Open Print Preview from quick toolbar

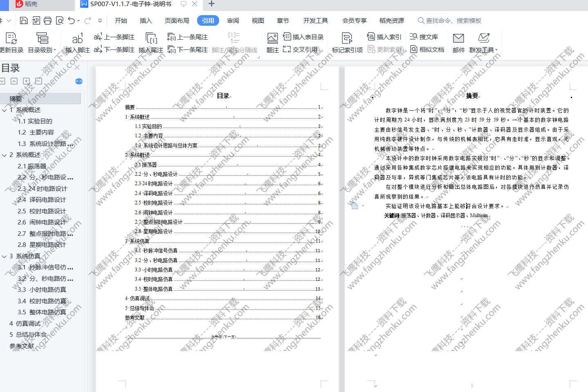click(60, 20)
